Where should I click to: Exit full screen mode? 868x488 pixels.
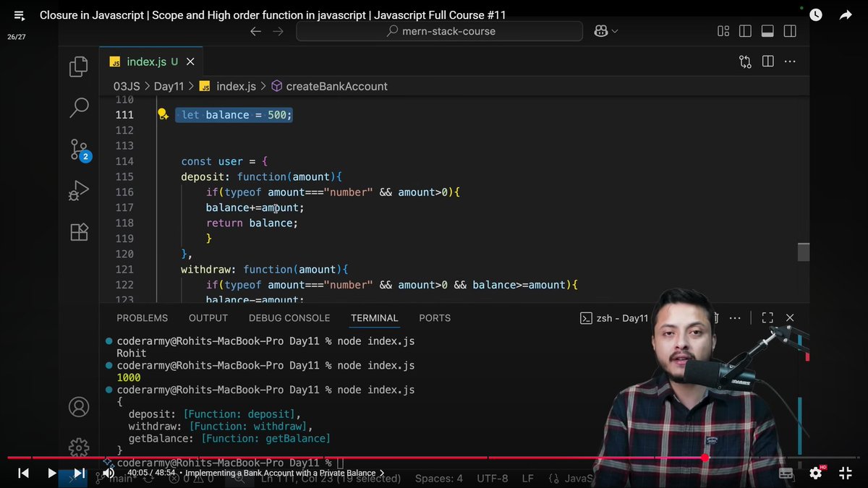845,473
